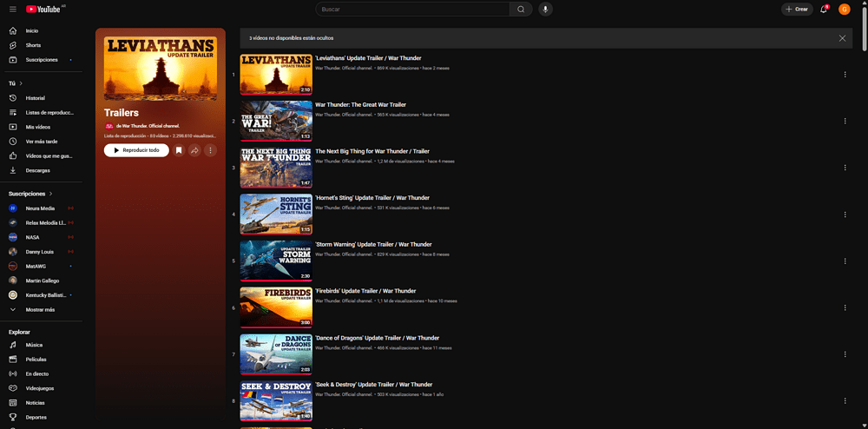This screenshot has width=868, height=429.
Task: Click the search magnifier button
Action: tap(521, 9)
